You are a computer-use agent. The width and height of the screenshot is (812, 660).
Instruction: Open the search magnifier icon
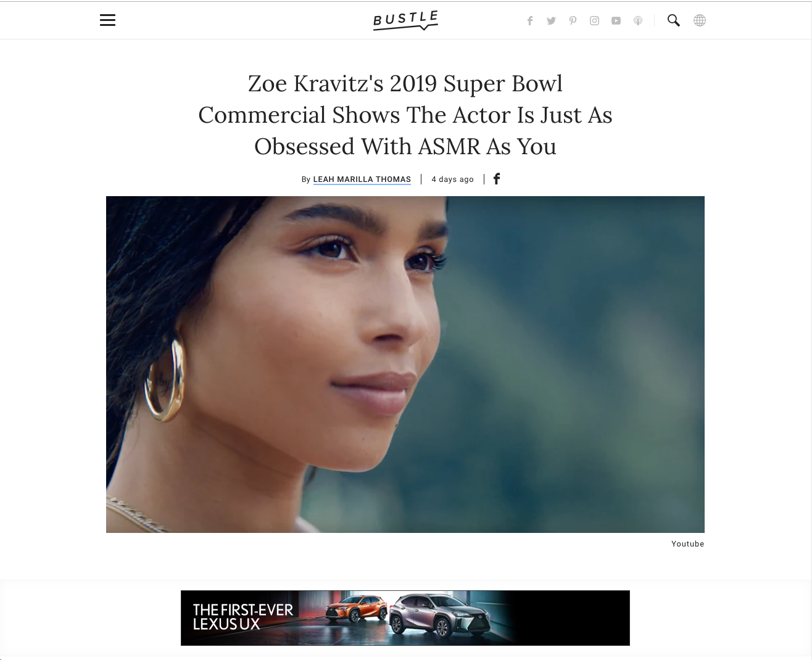pos(673,20)
